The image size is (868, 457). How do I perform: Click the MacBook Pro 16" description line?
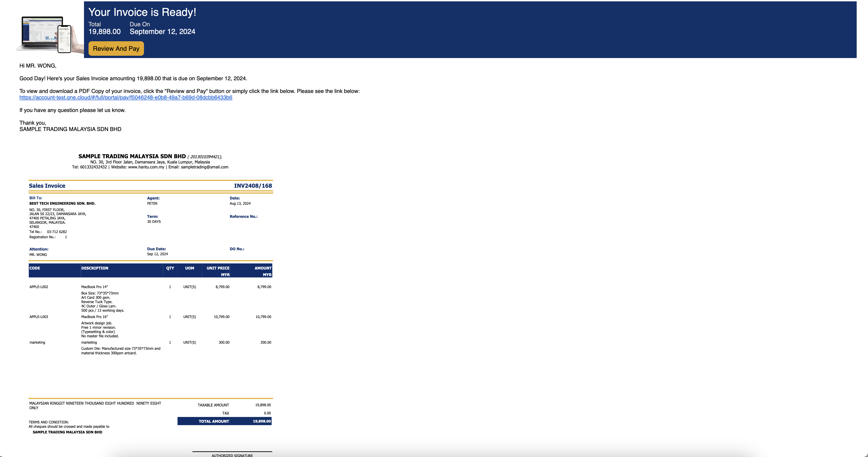click(95, 317)
